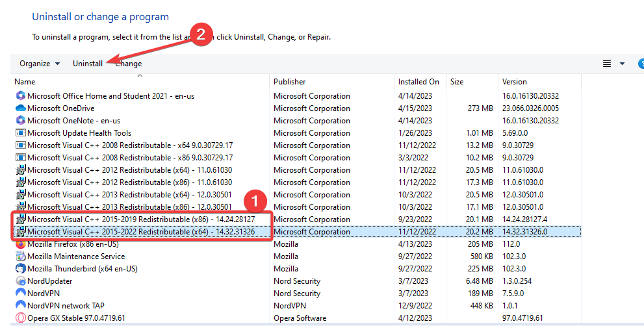Click the Mozilla Maintenance Service icon

tap(21, 257)
